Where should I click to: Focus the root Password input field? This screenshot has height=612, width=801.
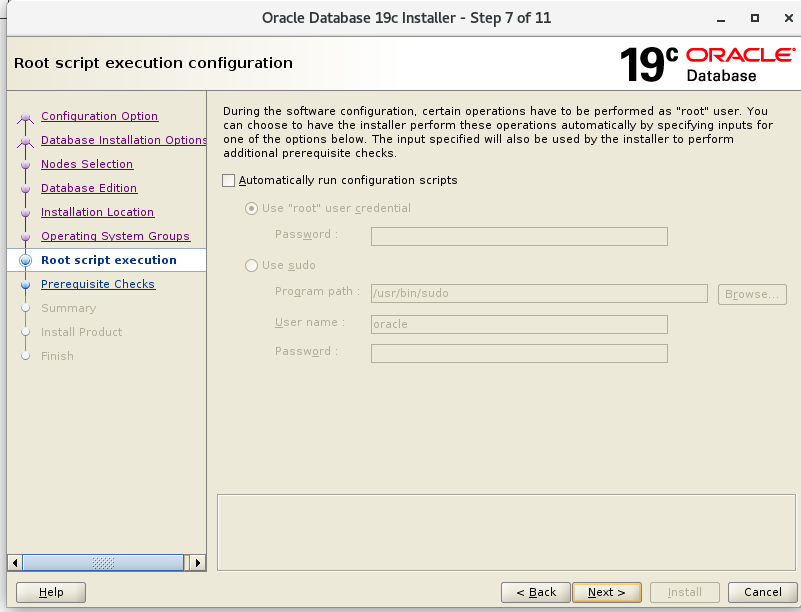519,237
